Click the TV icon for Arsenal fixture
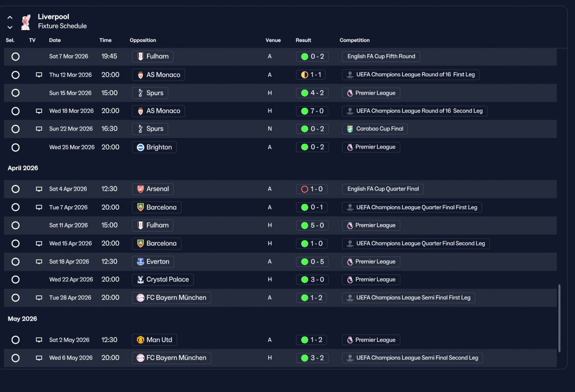The image size is (575, 392). click(x=39, y=189)
